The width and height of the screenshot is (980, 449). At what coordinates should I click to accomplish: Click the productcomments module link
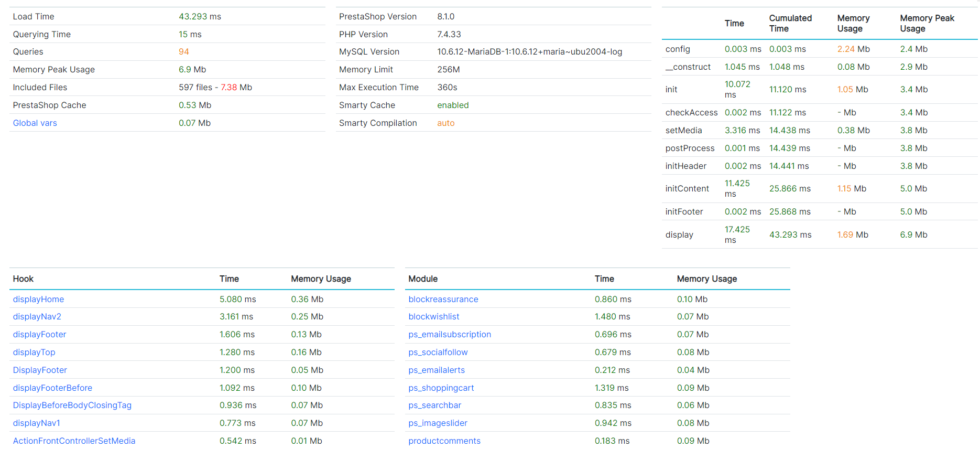click(x=444, y=441)
